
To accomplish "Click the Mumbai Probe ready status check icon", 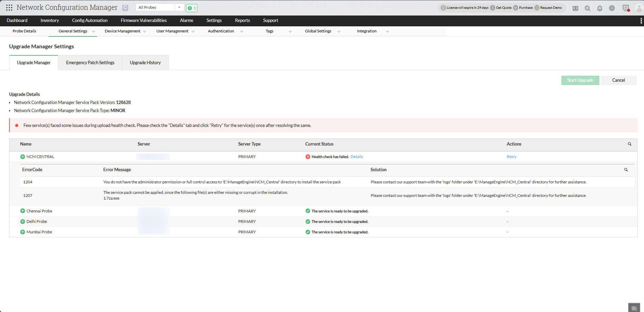I will click(308, 232).
